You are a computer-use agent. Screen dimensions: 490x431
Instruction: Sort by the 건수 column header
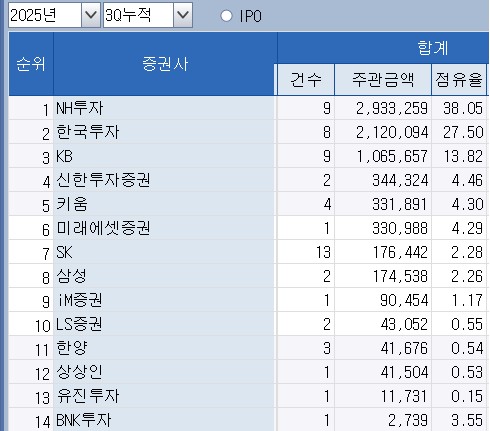(306, 80)
